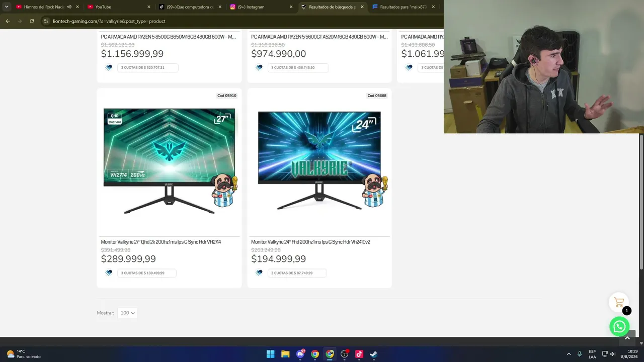Viewport: 644px width, 362px height.
Task: Open TikTok app from the taskbar
Action: click(x=359, y=354)
